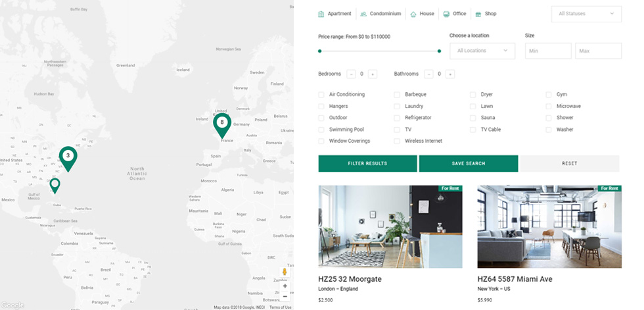This screenshot has height=310, width=644.
Task: Decrease bedrooms count with minus button
Action: tap(351, 74)
